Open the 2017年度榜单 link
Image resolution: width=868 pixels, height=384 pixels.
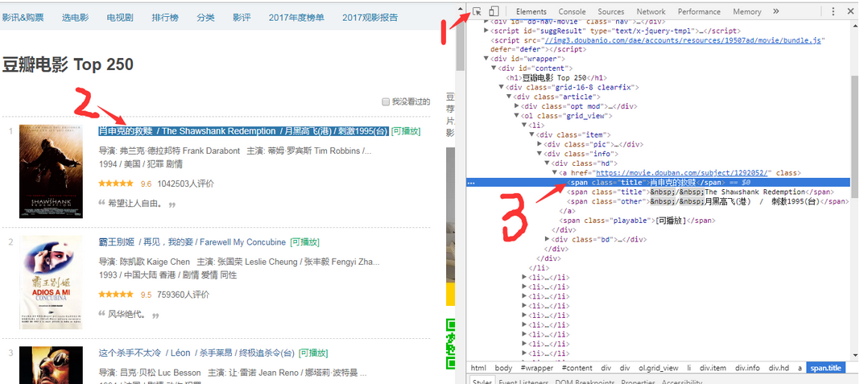click(296, 17)
